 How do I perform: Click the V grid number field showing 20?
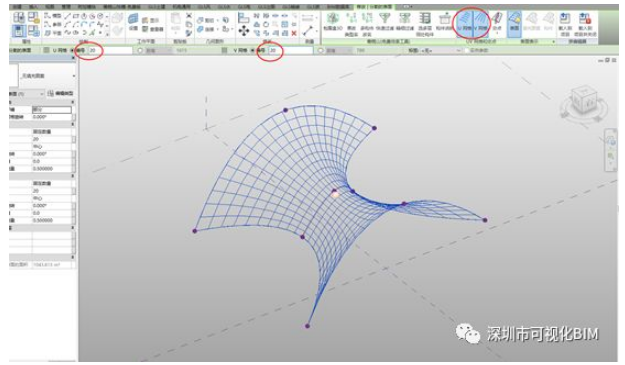(x=291, y=51)
